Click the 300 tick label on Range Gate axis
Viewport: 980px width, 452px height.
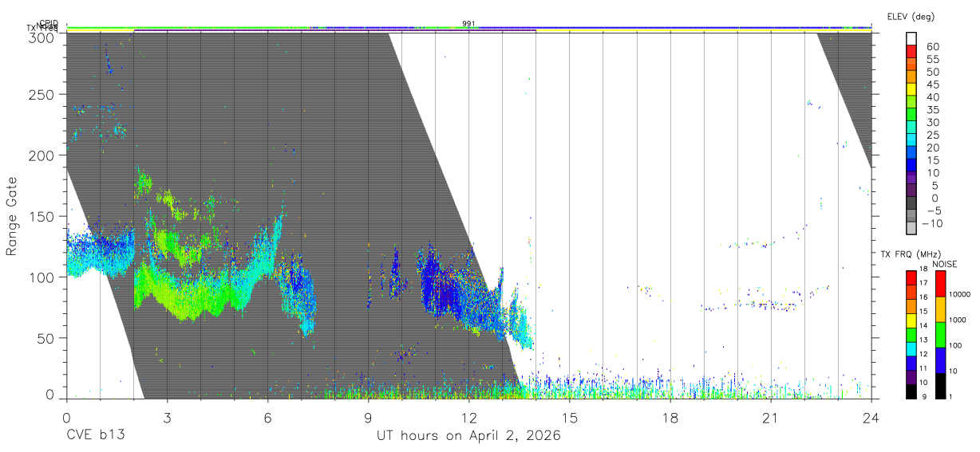coord(43,37)
